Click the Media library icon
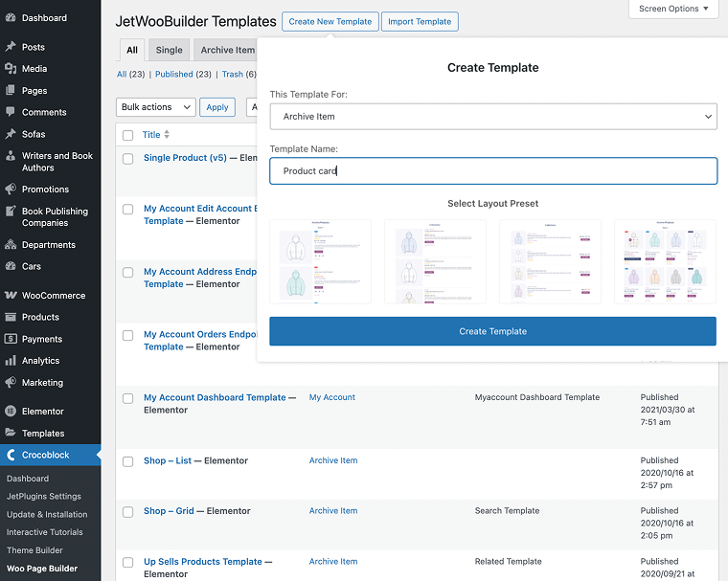Screen dimensions: 728x581 pyautogui.click(x=11, y=69)
